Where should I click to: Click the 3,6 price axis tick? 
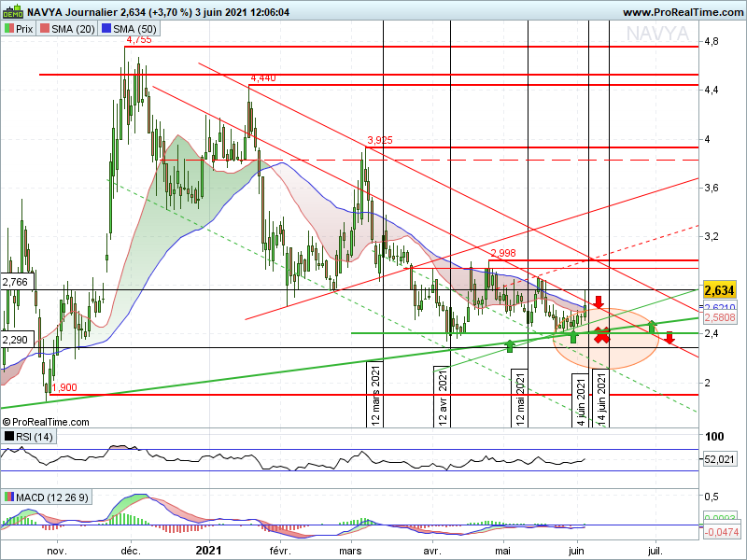click(712, 189)
